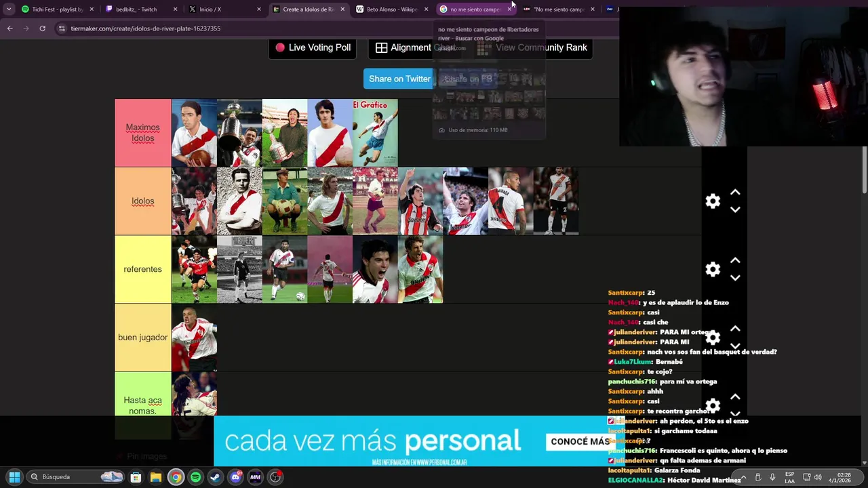Move referentes tier down with arrow
This screenshot has width=868, height=488.
pos(735,277)
